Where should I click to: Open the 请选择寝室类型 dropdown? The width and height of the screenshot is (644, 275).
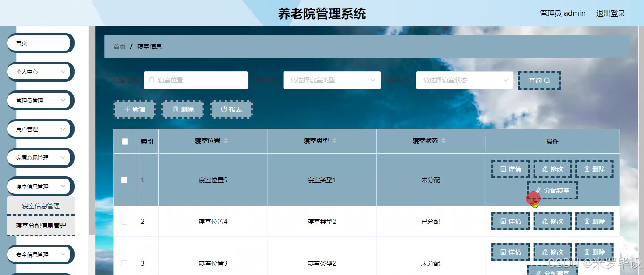coord(331,80)
